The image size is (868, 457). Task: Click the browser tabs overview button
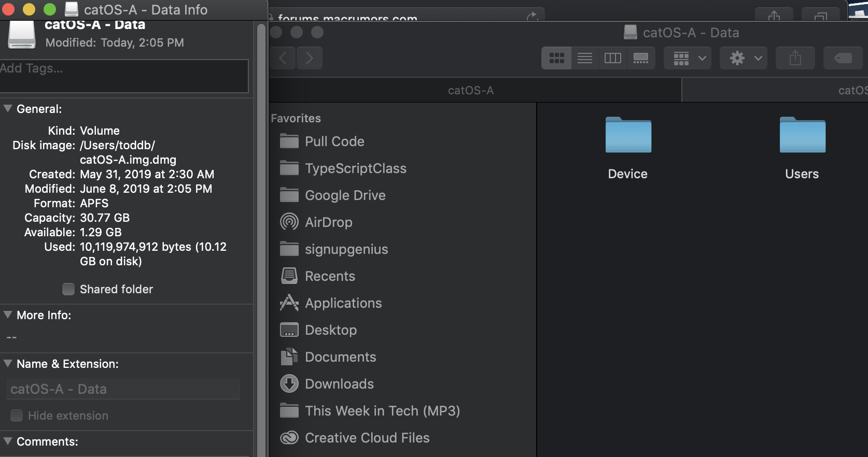(821, 15)
